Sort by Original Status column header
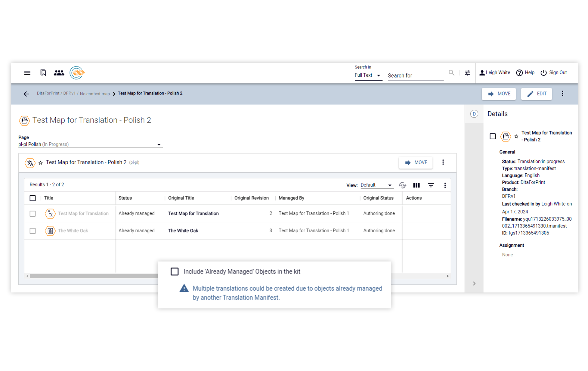This screenshot has width=588, height=371. [378, 198]
